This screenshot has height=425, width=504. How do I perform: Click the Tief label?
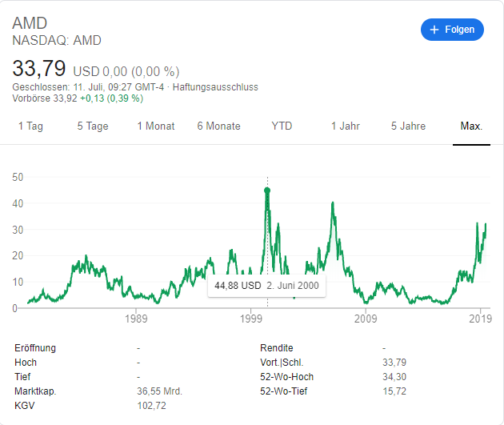[22, 377]
